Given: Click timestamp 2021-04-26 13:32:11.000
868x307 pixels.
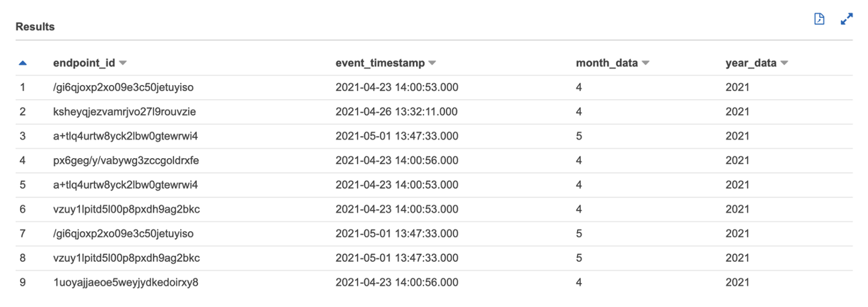Looking at the screenshot, I should pyautogui.click(x=397, y=112).
